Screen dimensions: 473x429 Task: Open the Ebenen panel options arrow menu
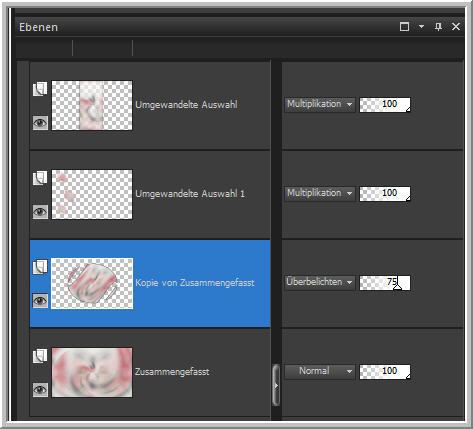(x=421, y=27)
